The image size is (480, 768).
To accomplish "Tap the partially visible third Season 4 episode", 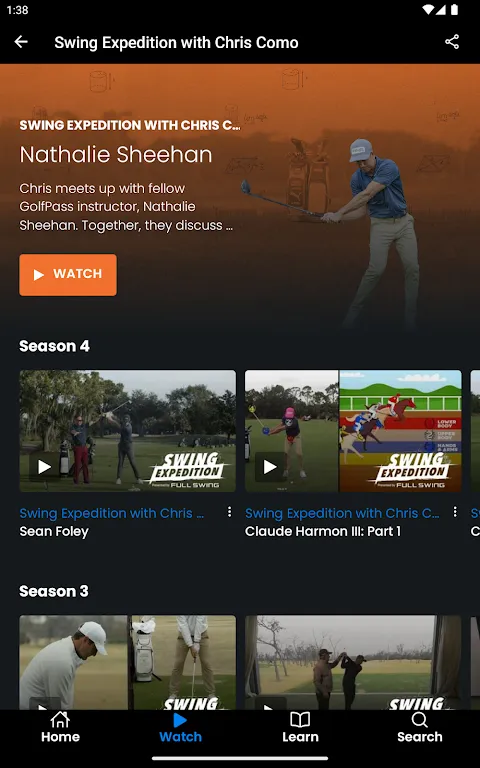I will (475, 431).
